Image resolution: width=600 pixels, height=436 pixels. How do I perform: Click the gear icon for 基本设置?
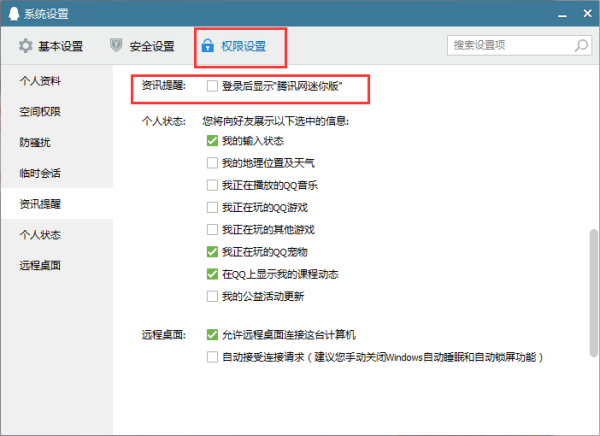[26, 46]
